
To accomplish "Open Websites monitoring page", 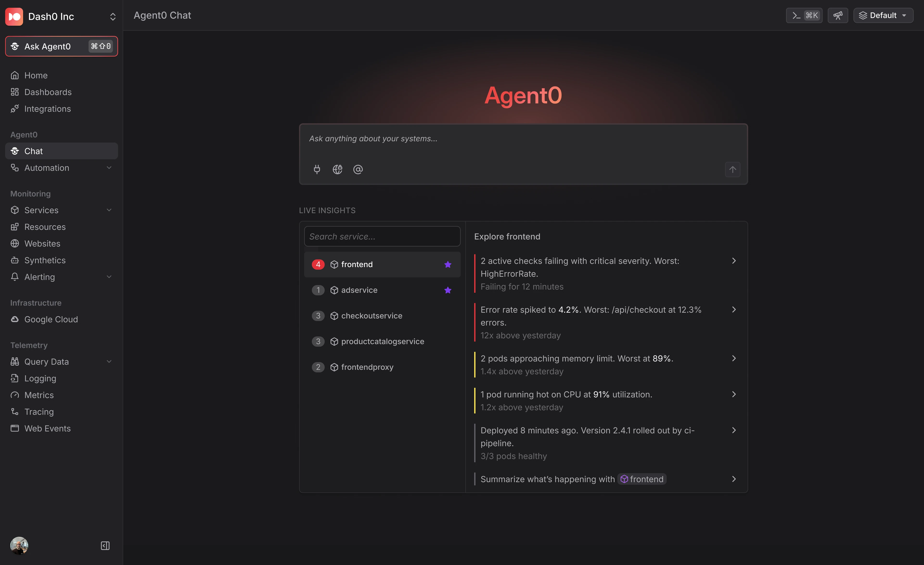I will click(x=62, y=243).
